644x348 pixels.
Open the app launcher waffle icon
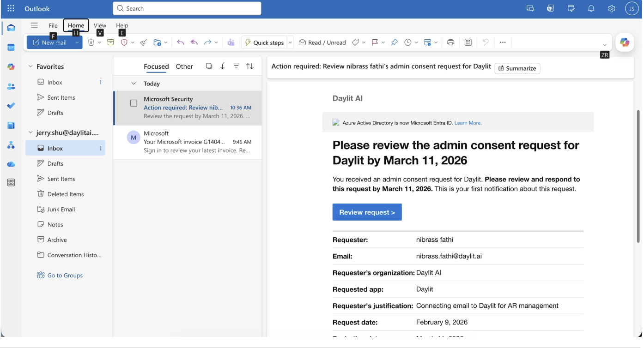pos(11,8)
